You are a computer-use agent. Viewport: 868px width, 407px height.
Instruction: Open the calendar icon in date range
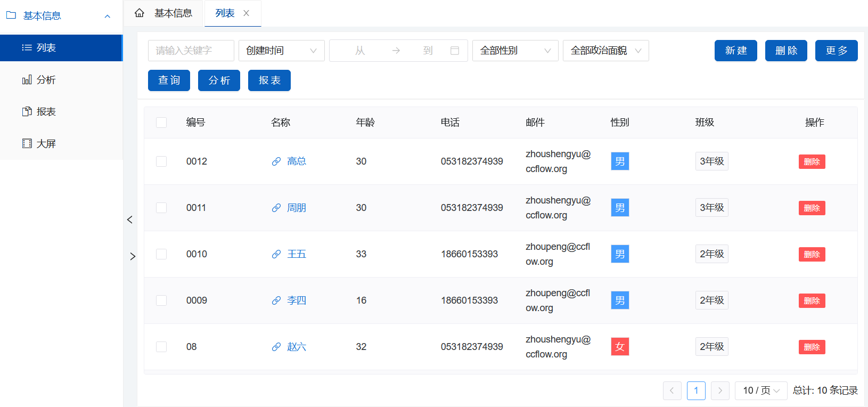click(x=455, y=51)
